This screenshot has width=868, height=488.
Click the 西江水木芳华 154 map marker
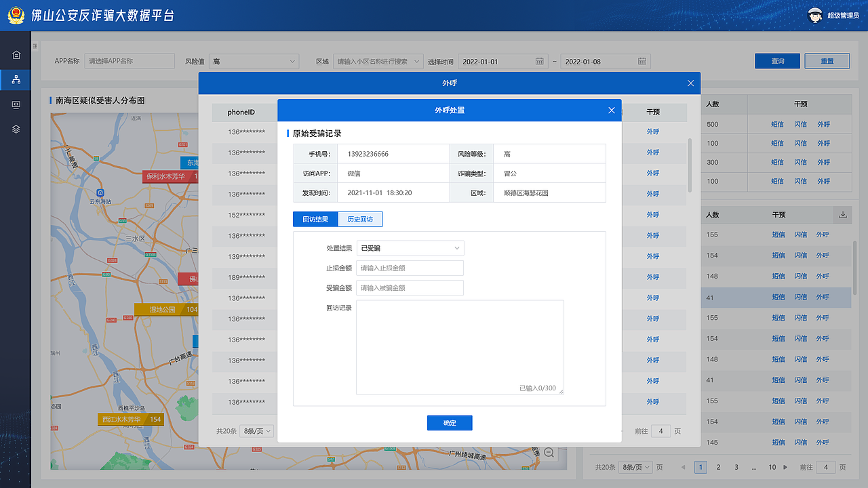tap(132, 420)
